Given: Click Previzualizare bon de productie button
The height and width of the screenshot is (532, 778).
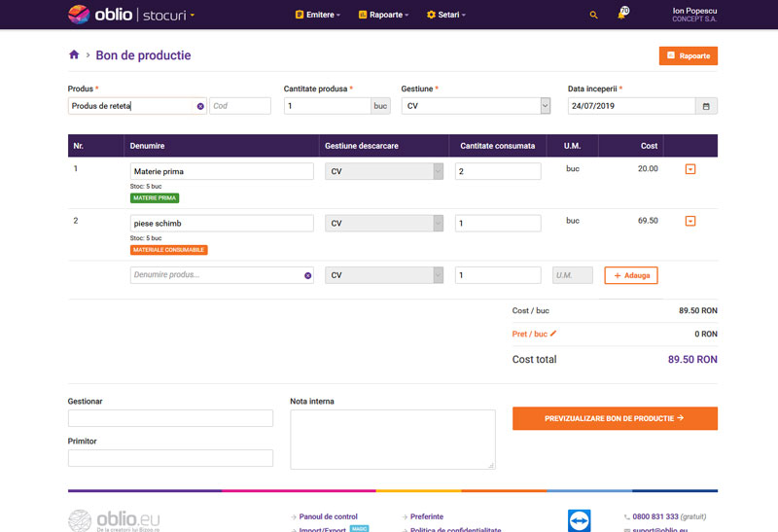Looking at the screenshot, I should click(x=615, y=418).
